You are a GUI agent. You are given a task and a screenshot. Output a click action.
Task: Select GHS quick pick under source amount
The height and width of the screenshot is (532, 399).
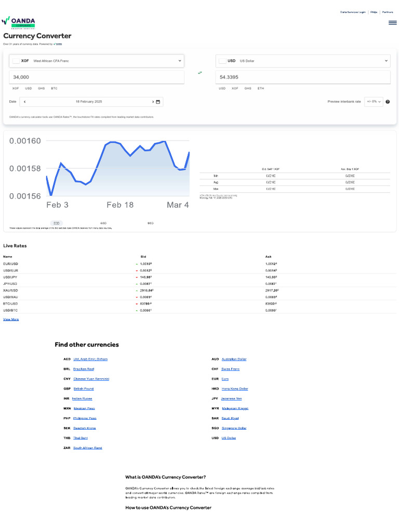pos(42,88)
